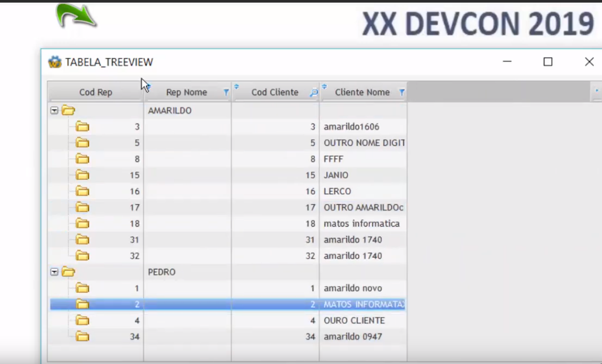This screenshot has height=364, width=602.
Task: Toggle the filter funnel on Cliente Nome column
Action: click(402, 92)
